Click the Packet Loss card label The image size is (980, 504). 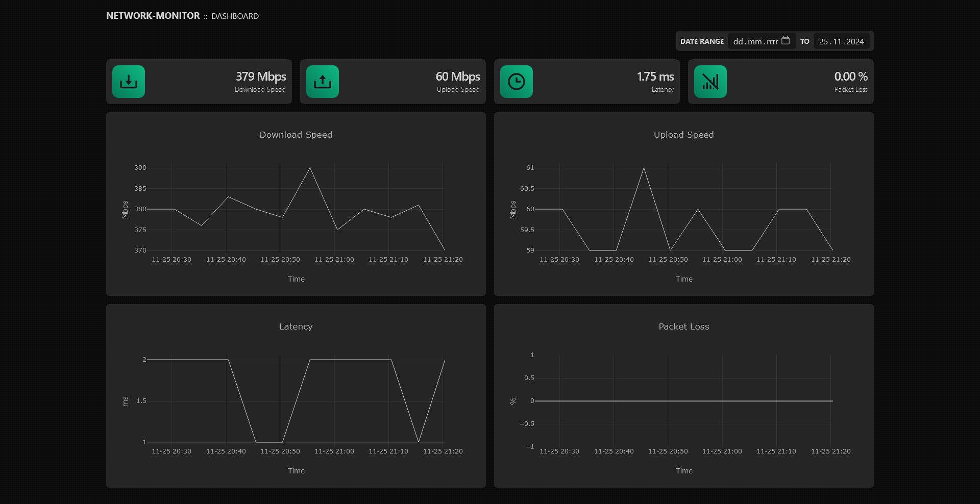pos(851,89)
